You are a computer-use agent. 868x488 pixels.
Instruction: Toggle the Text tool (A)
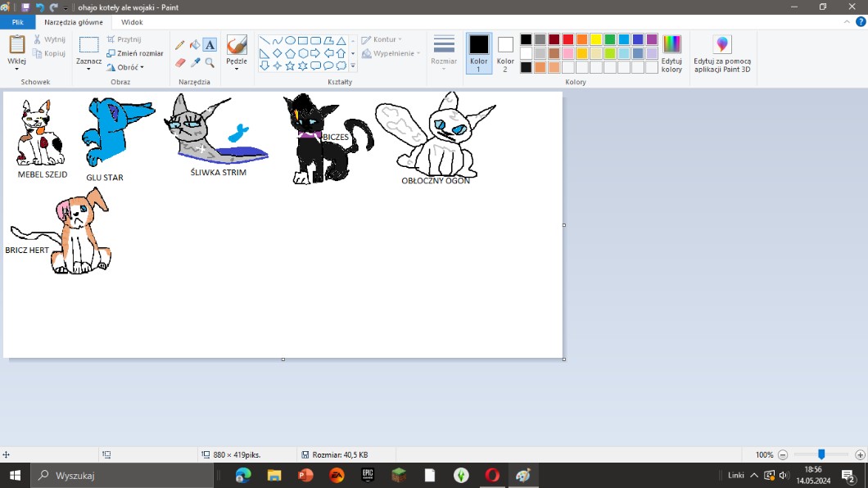tap(210, 45)
